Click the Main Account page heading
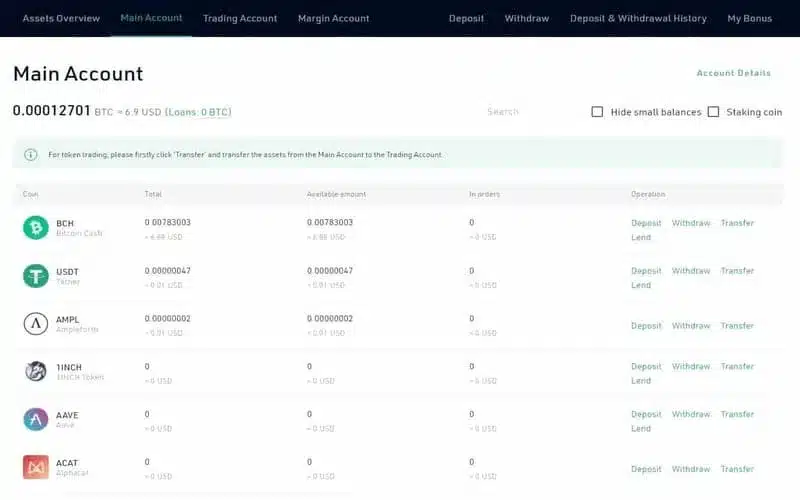The width and height of the screenshot is (800, 500). [78, 74]
